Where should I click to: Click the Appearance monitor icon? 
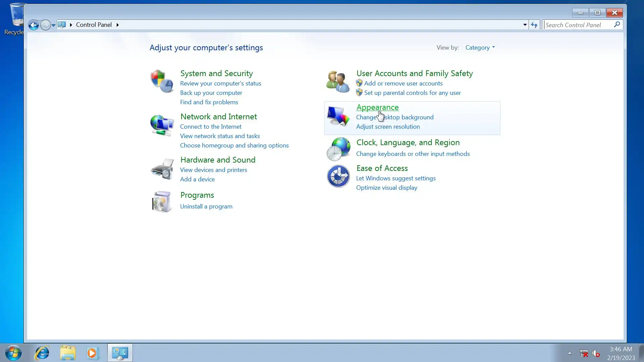[x=338, y=116]
